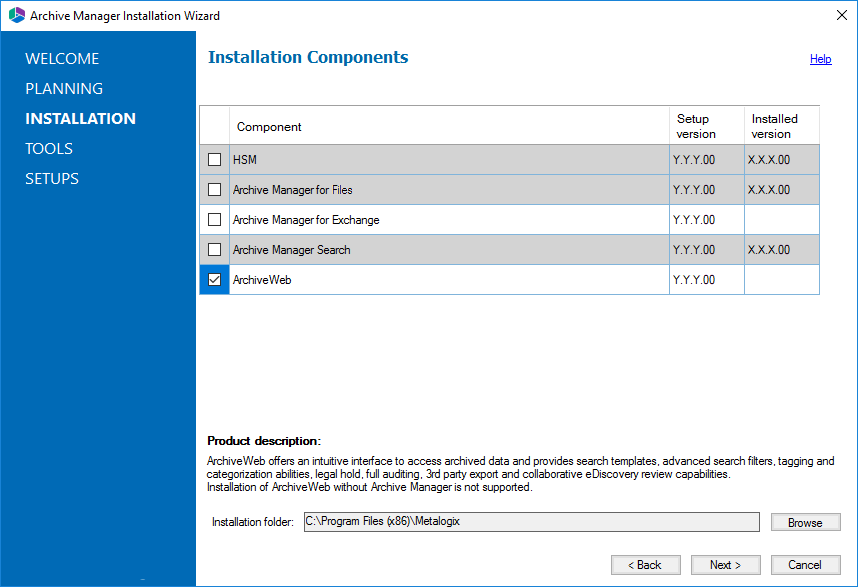Click the Installation folder path field
This screenshot has height=587, width=858.
[x=531, y=522]
